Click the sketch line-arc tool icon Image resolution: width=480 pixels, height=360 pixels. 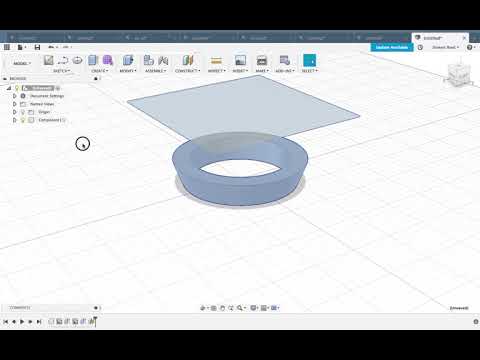(63, 60)
